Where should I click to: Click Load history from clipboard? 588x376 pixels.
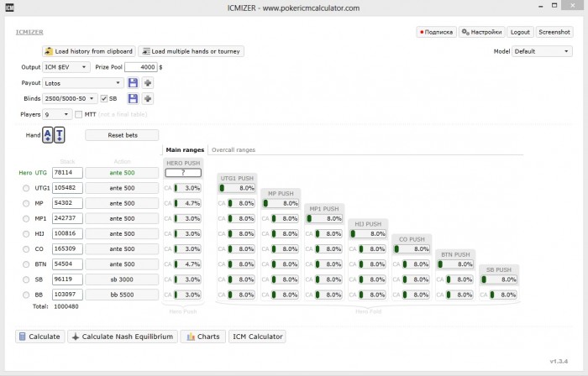click(89, 51)
